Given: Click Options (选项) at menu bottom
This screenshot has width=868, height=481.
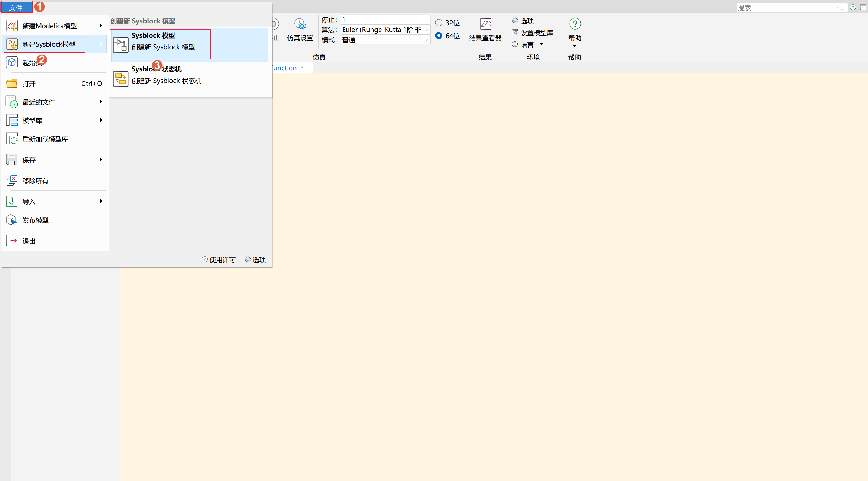Looking at the screenshot, I should pyautogui.click(x=255, y=259).
